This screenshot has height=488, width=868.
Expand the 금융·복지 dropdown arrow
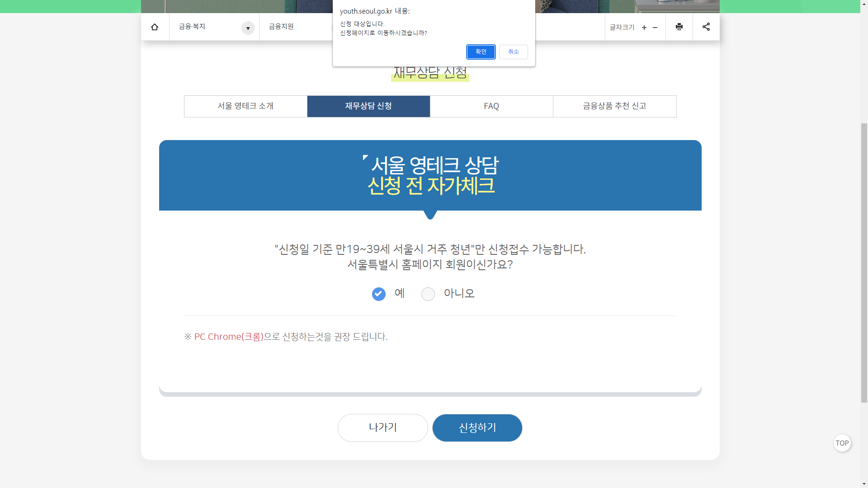click(248, 28)
